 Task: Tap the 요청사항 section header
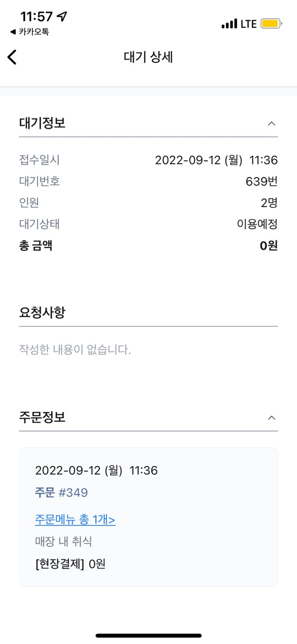42,312
